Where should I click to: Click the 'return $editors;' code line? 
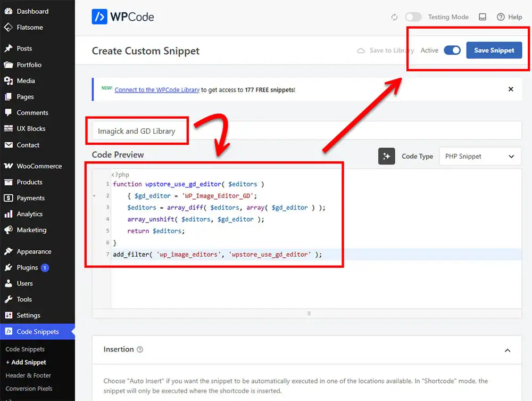click(156, 231)
